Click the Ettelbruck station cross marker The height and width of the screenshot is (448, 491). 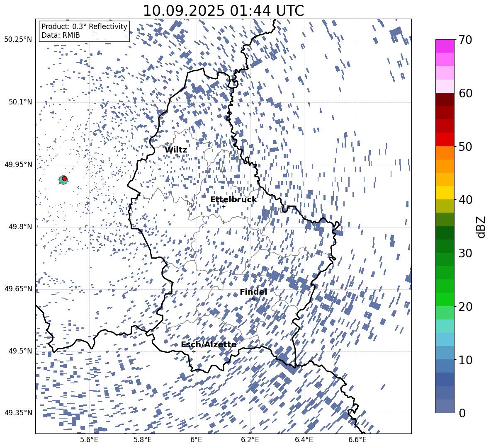(x=224, y=206)
